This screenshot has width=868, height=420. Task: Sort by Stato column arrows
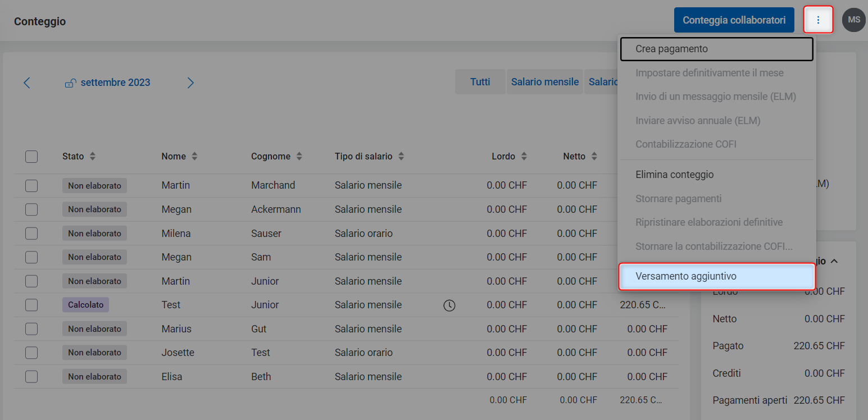[93, 157]
